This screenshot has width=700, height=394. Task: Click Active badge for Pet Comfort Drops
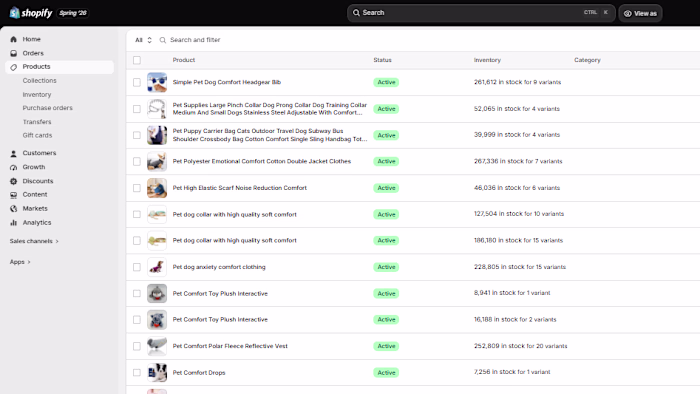click(386, 373)
